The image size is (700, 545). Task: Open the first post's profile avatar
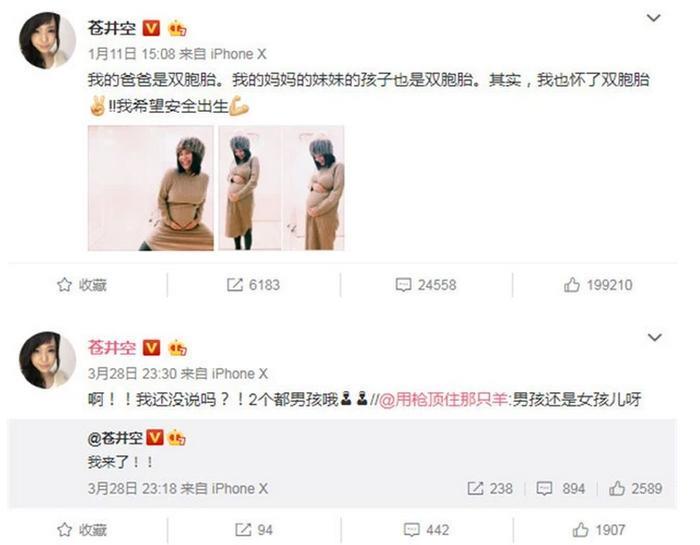[47, 40]
